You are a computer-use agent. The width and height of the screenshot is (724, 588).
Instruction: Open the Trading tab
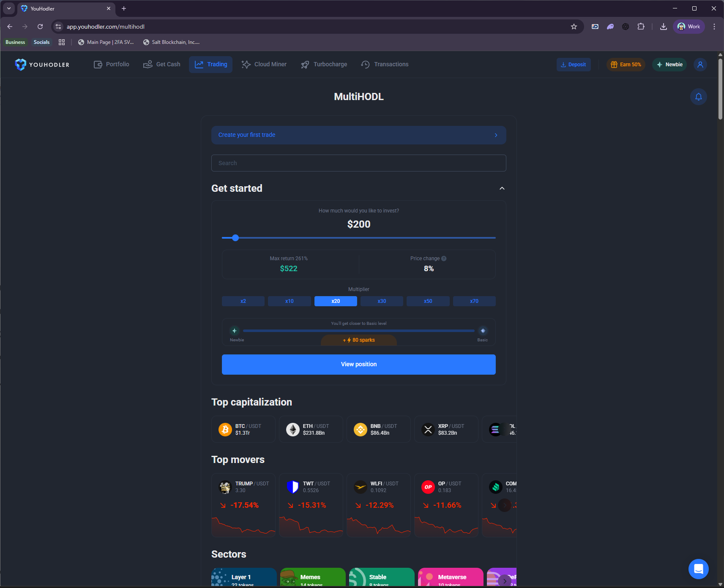(210, 64)
